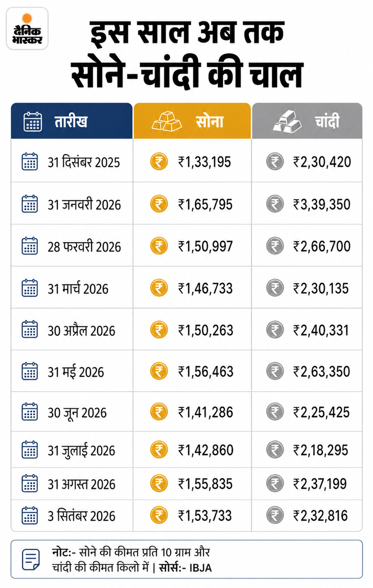Screen dimensions: 373x588
Task: Select the तारीख column header
Action: pos(72,121)
